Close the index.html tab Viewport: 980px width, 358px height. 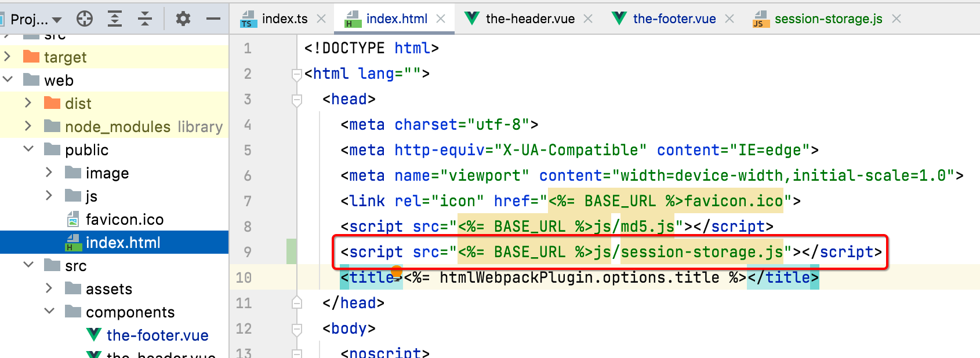441,19
